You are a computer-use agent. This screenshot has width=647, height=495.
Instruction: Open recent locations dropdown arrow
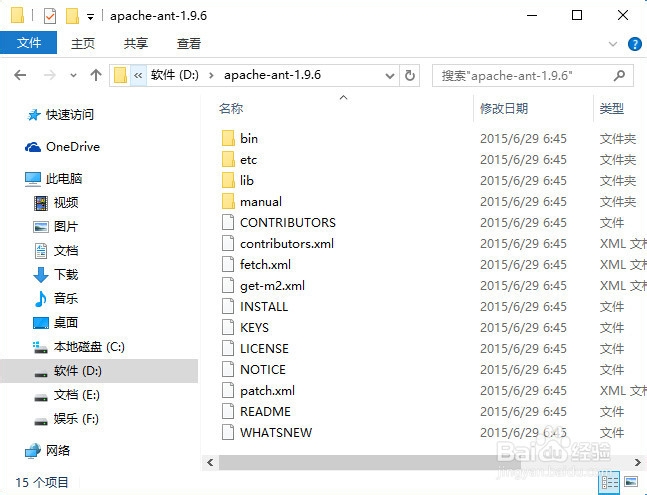(x=73, y=75)
